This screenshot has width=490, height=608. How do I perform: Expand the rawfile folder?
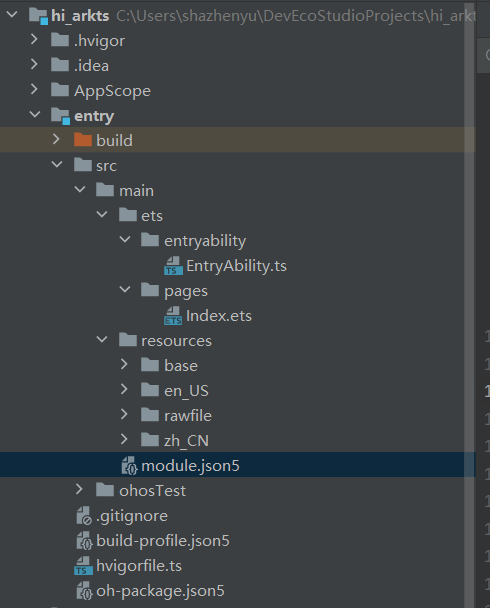click(124, 415)
